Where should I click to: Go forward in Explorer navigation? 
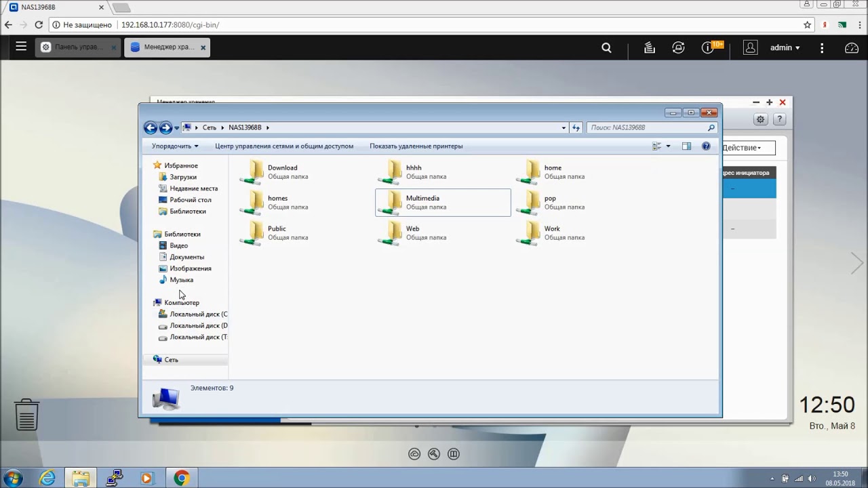tap(165, 127)
